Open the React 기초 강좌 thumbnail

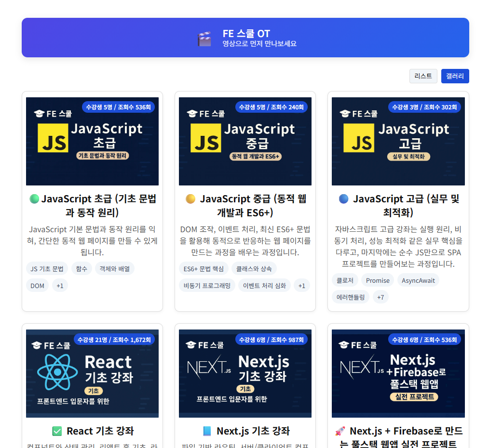tap(92, 373)
